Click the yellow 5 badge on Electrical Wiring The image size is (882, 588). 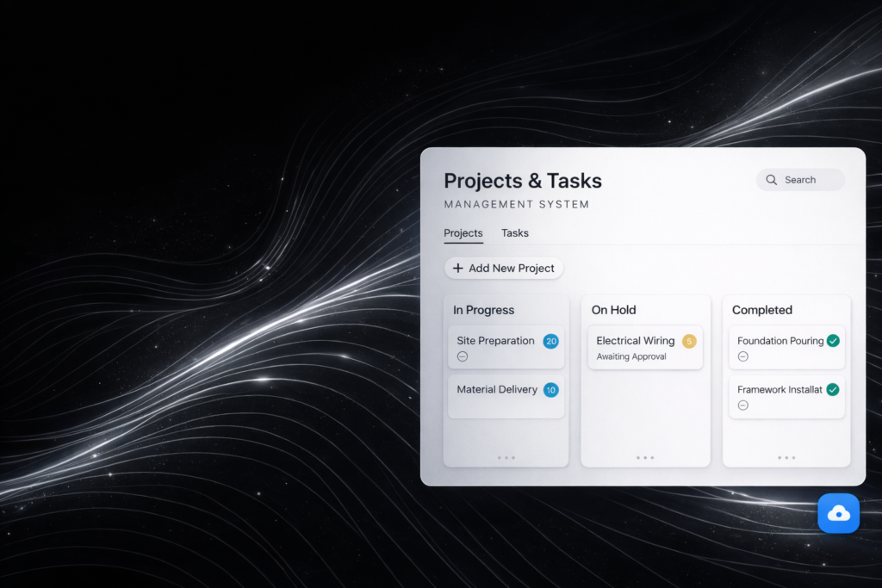point(689,341)
